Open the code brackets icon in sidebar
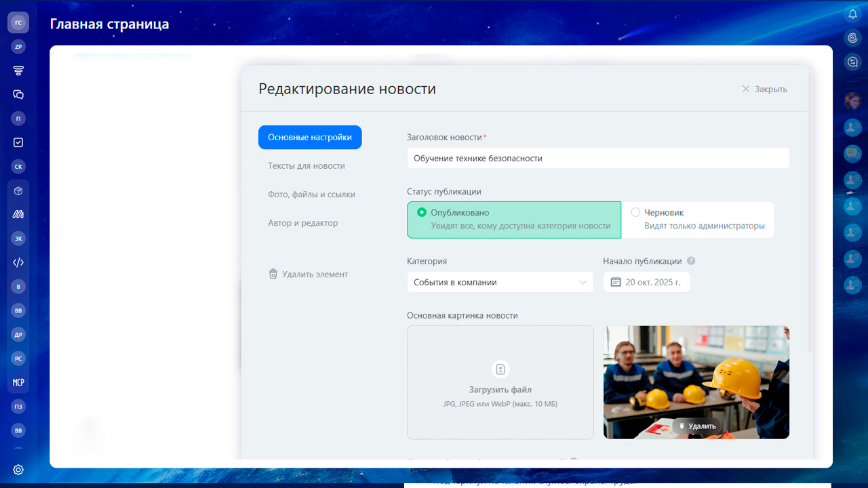Screen dimensions: 868x488 (18, 262)
